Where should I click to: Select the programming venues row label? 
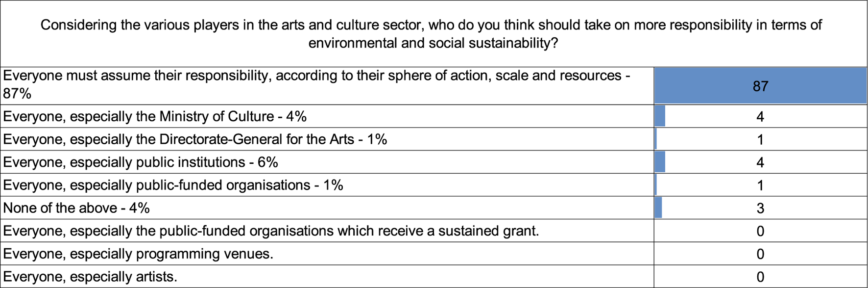pyautogui.click(x=138, y=254)
